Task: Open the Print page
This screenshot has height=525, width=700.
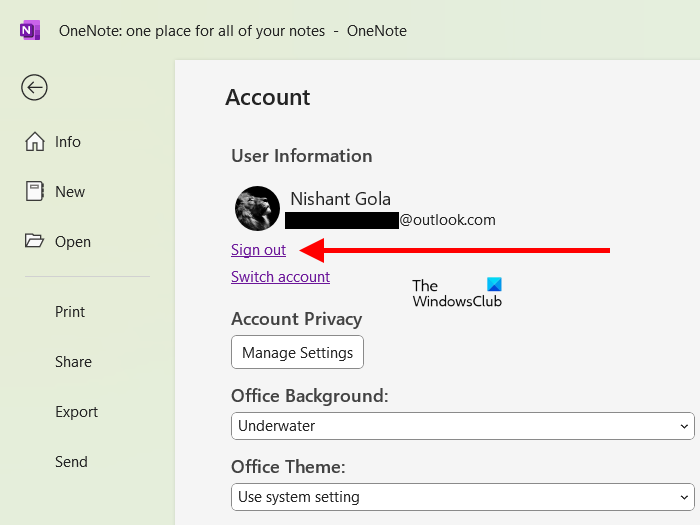Action: [x=70, y=312]
